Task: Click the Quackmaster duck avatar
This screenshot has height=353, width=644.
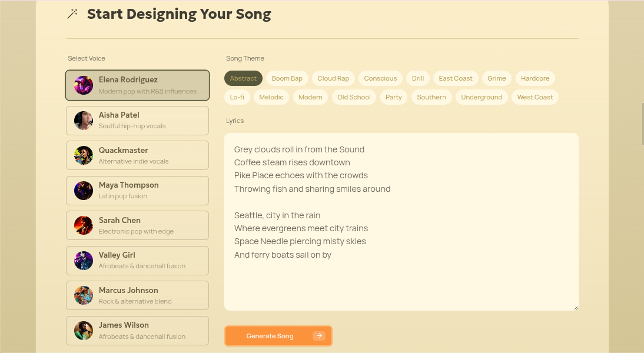Action: click(83, 155)
